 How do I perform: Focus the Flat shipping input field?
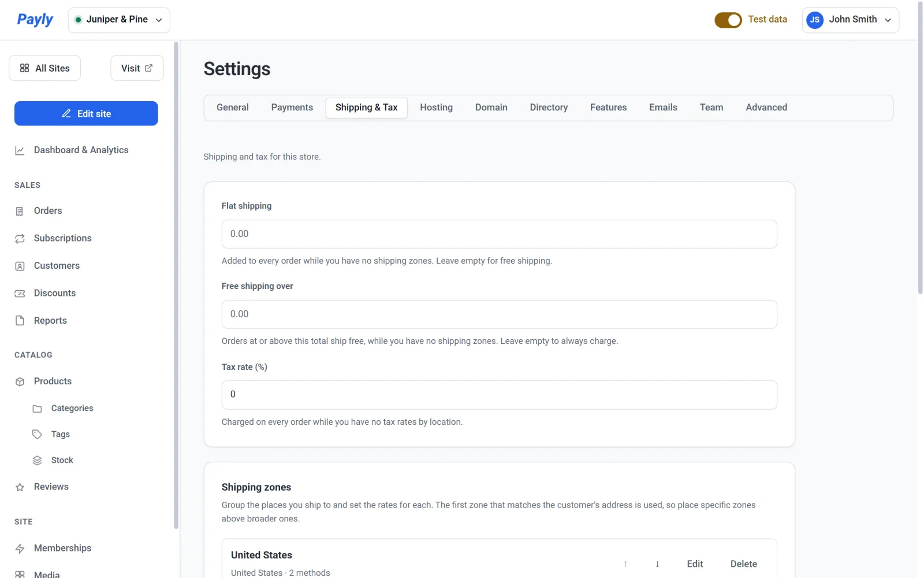coord(499,234)
